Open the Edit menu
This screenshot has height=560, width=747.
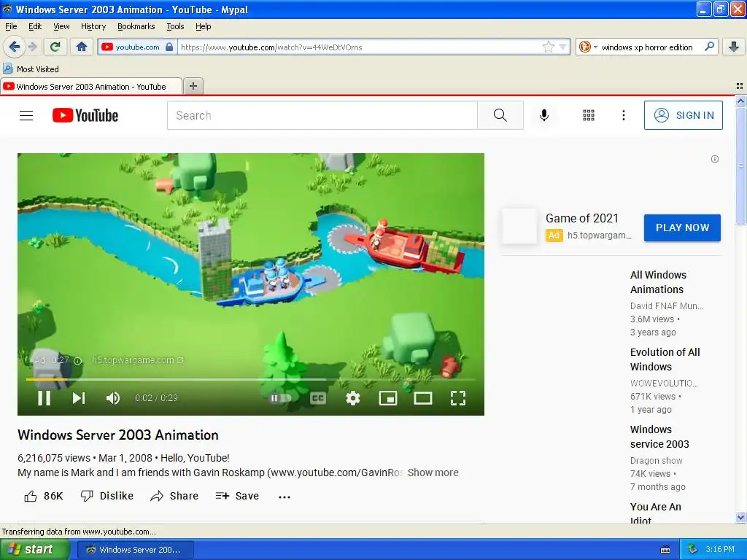click(x=35, y=26)
